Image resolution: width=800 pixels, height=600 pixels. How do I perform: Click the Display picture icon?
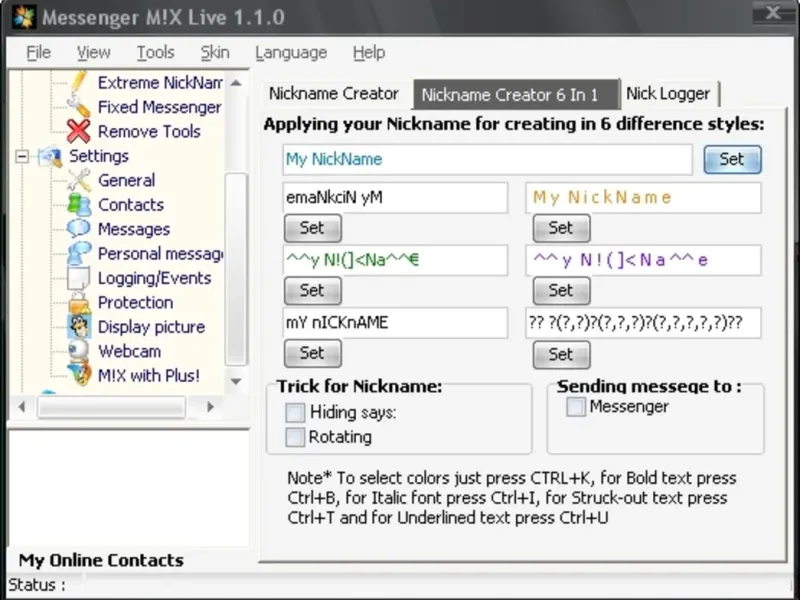coord(79,327)
